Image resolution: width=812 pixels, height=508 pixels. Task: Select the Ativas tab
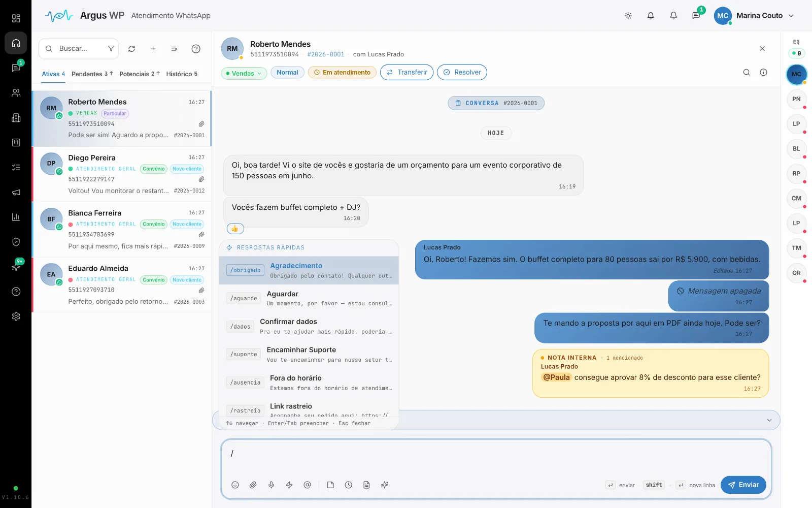click(x=53, y=74)
